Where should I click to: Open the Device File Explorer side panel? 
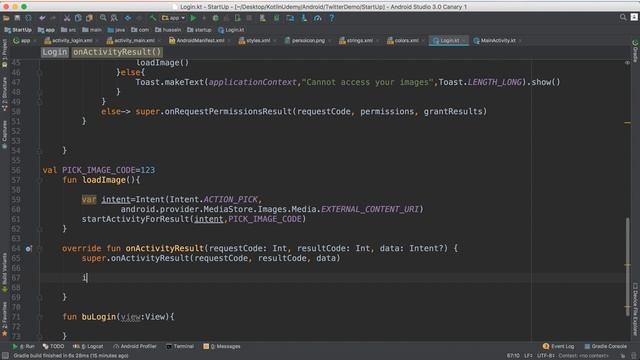tap(635, 309)
